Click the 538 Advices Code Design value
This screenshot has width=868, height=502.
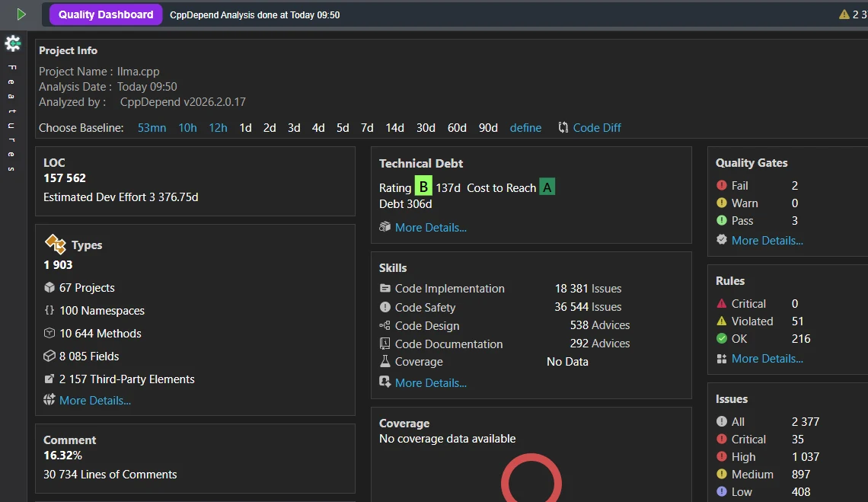[x=600, y=325]
